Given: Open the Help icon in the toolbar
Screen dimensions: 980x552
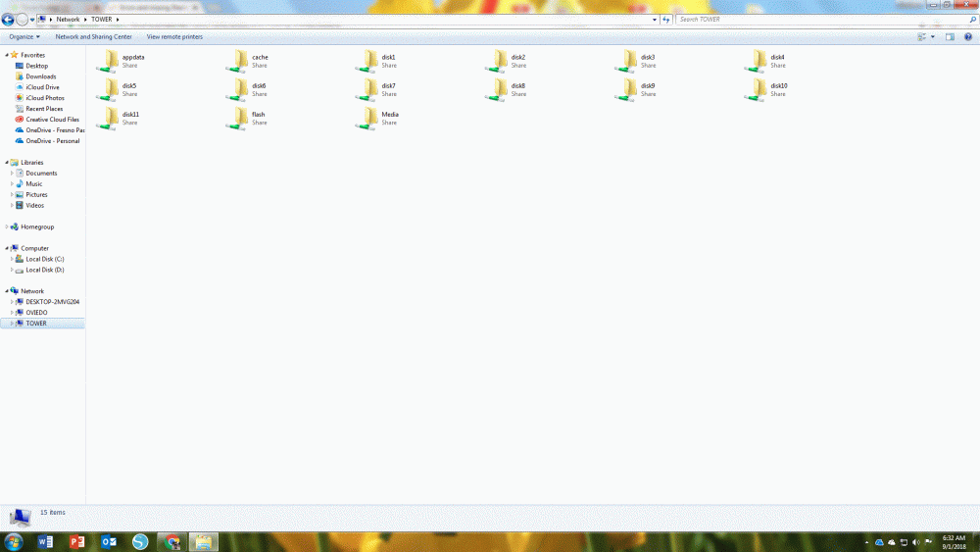Looking at the screenshot, I should pos(968,37).
